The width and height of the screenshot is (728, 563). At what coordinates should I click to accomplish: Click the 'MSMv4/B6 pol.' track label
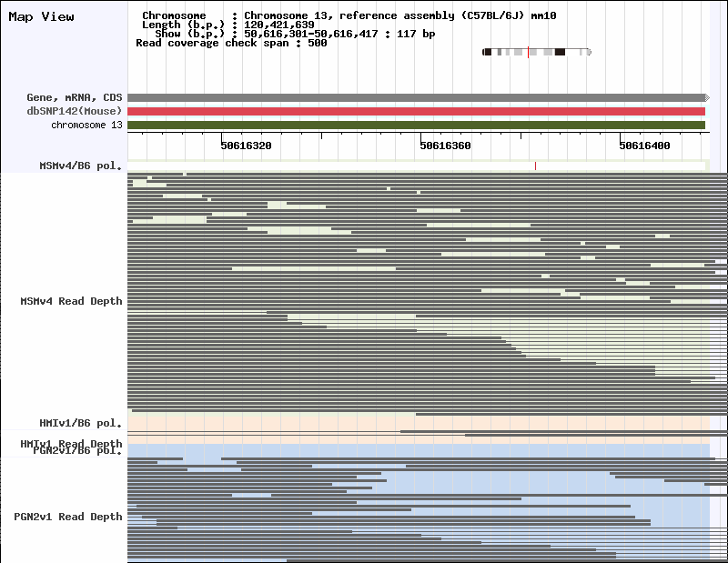point(81,166)
